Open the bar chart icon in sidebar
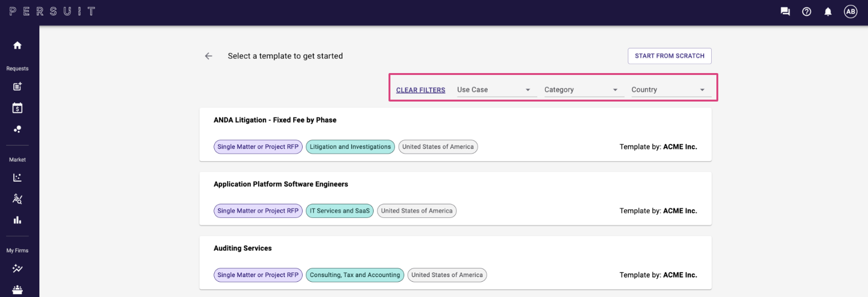 18,220
